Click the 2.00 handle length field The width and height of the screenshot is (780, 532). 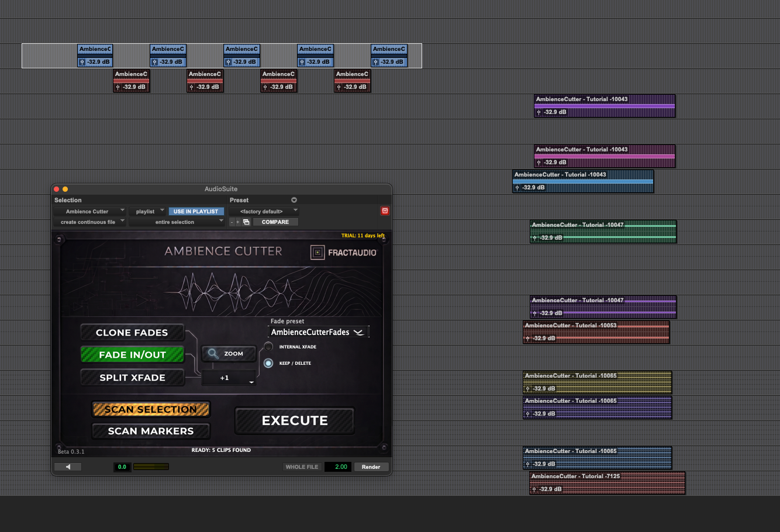point(337,467)
